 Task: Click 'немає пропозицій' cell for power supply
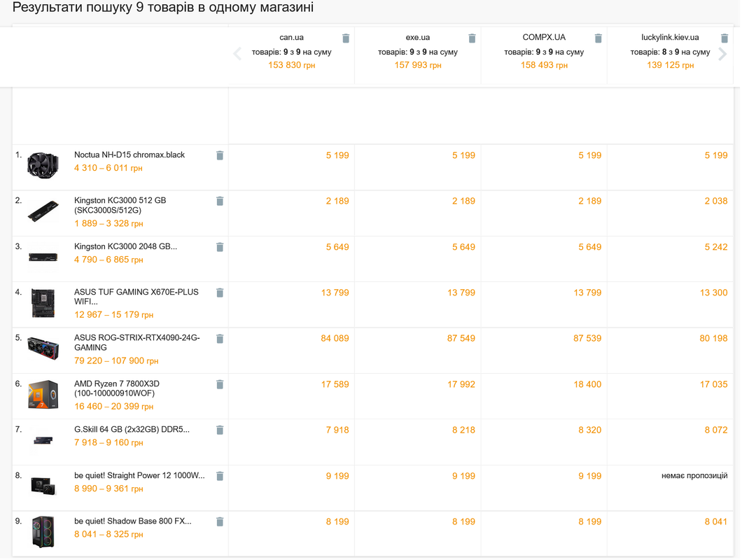(x=694, y=476)
